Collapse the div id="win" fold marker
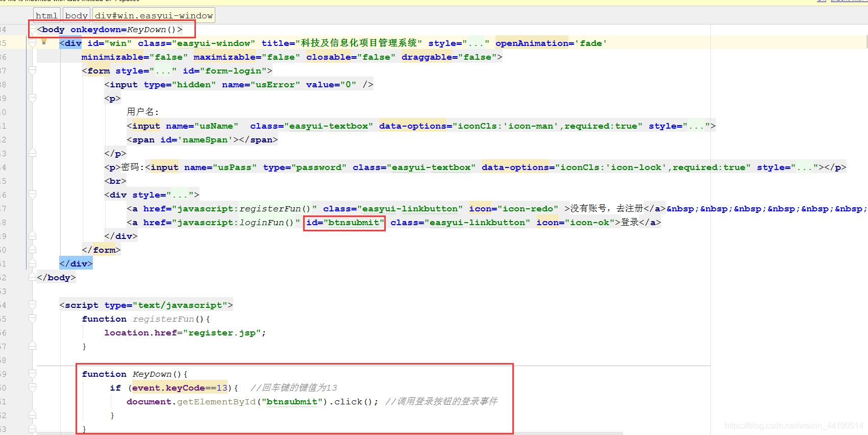The image size is (868, 435). click(33, 43)
